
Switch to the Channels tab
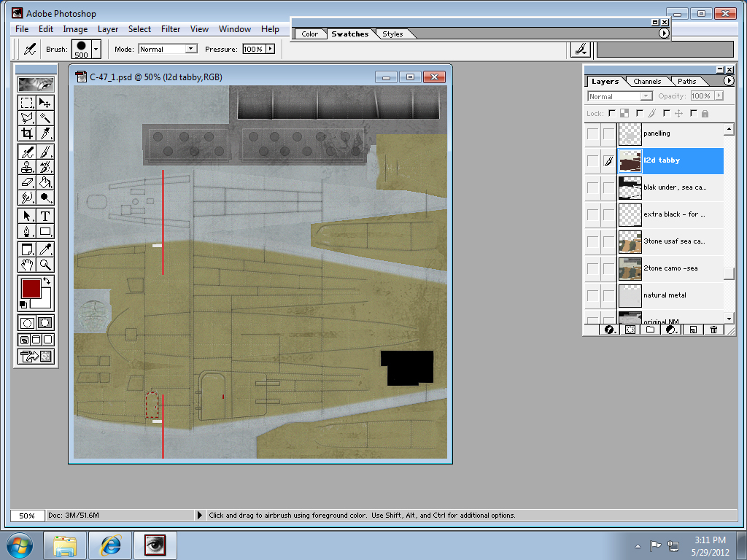(x=647, y=82)
